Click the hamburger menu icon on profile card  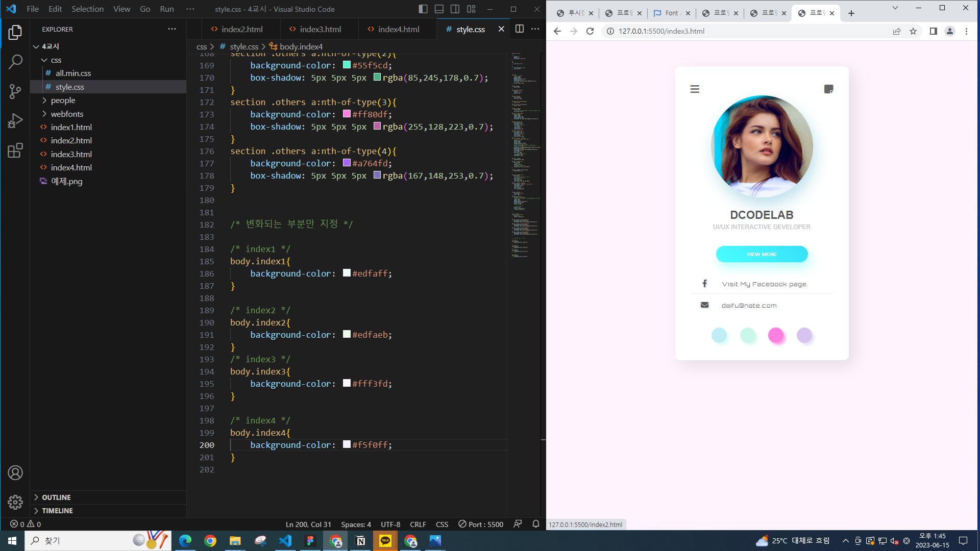click(695, 89)
